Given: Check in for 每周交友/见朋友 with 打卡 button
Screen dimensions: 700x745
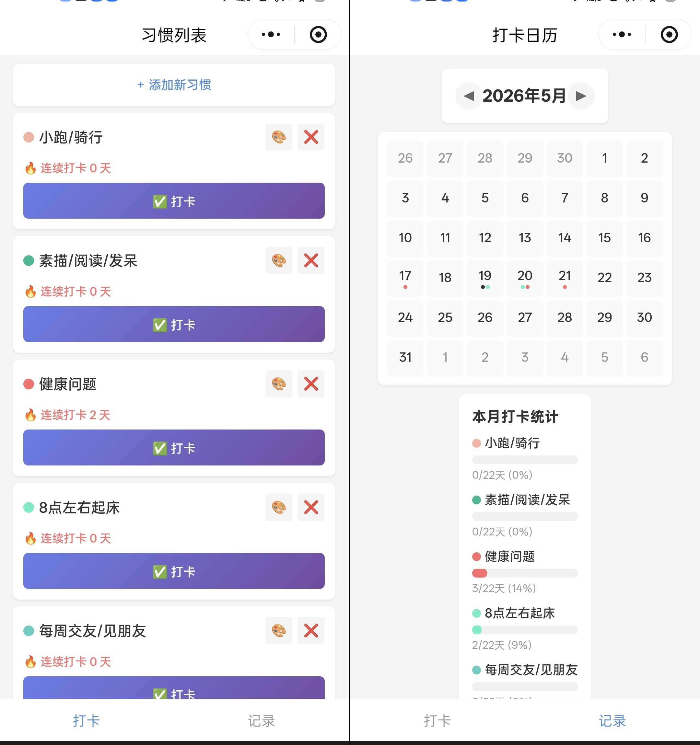Looking at the screenshot, I should coord(174,688).
